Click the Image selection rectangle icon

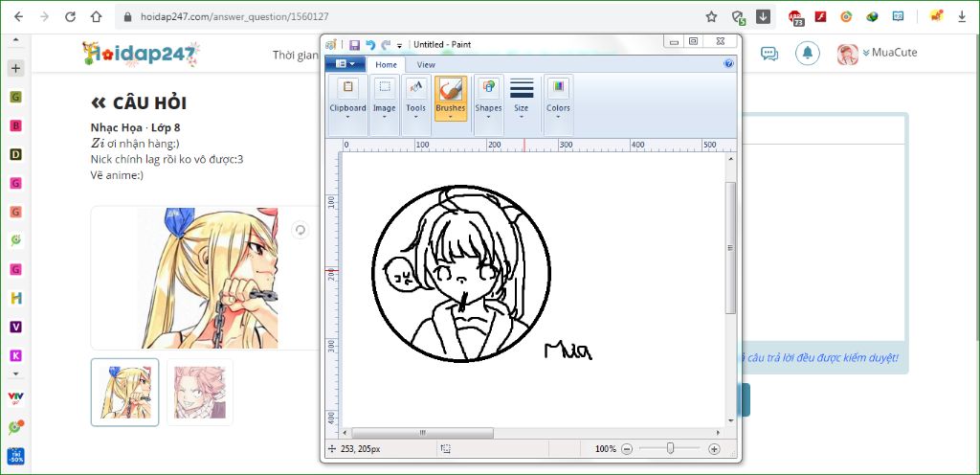tap(385, 87)
